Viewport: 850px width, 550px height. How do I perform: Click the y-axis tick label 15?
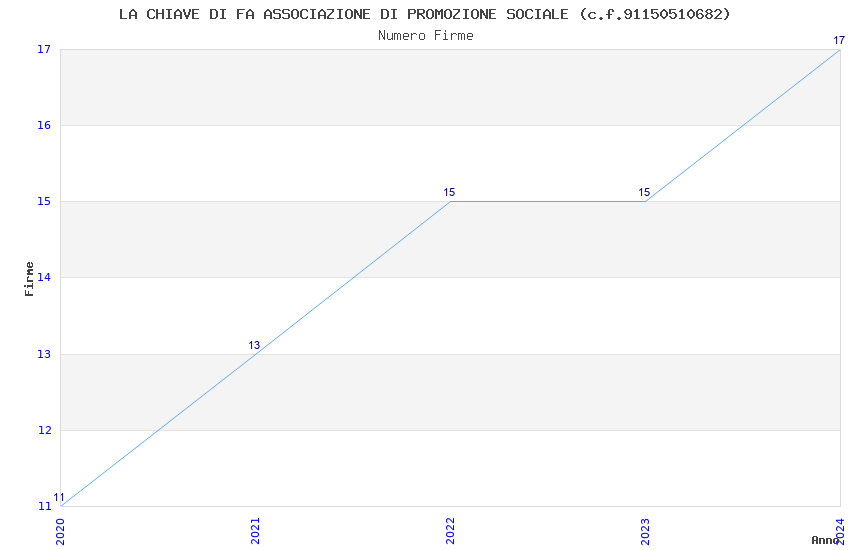pyautogui.click(x=44, y=202)
